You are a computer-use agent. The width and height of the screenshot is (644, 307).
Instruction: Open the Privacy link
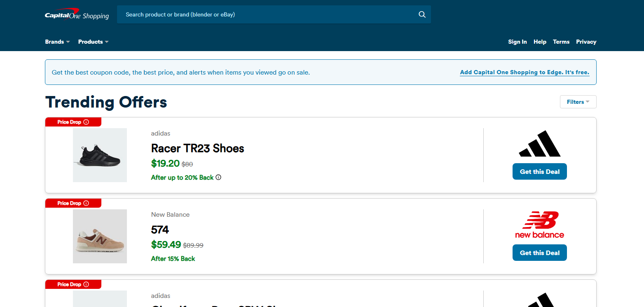tap(586, 42)
